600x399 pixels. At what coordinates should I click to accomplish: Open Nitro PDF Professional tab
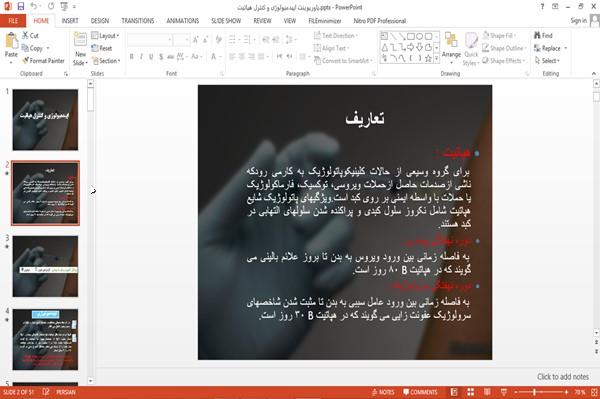[x=380, y=21]
